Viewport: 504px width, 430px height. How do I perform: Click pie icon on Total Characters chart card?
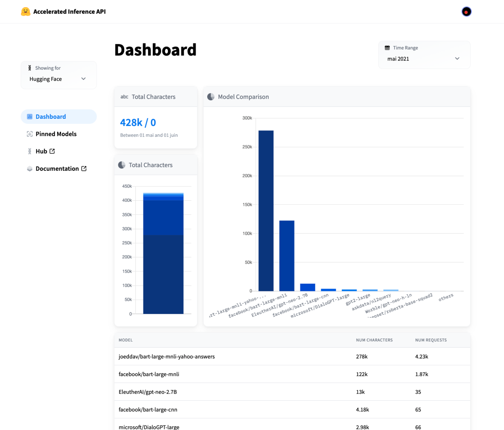click(x=122, y=165)
